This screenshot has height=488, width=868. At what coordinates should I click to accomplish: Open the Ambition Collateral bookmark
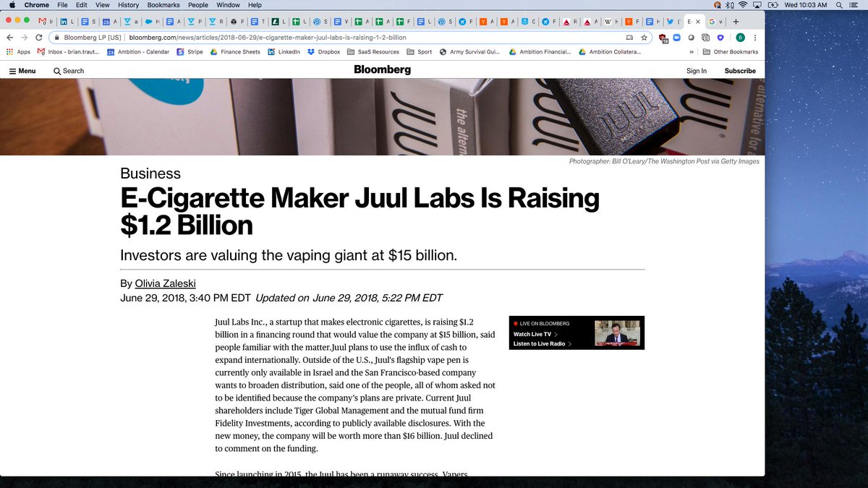(x=610, y=52)
